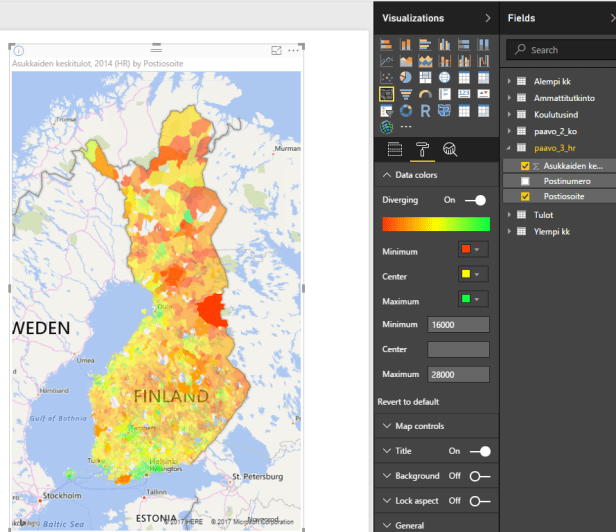Select the Funnel chart visualization
The height and width of the screenshot is (532, 616).
point(406,94)
